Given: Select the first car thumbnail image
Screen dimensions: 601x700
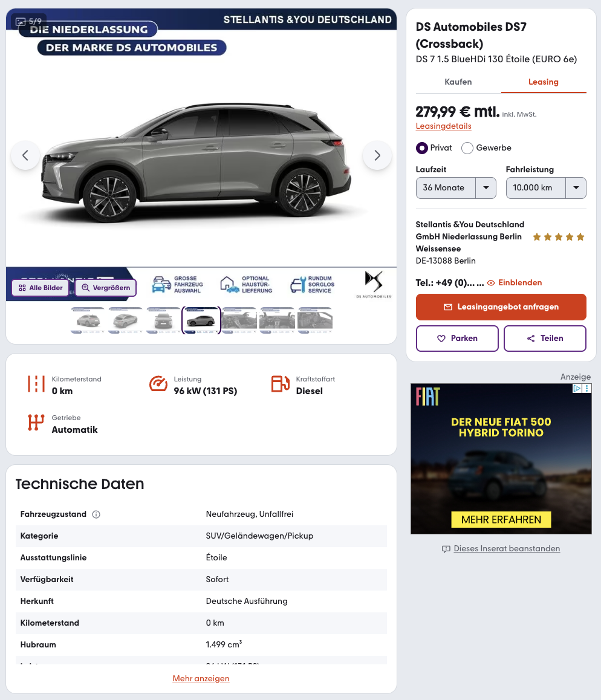Looking at the screenshot, I should pyautogui.click(x=88, y=320).
